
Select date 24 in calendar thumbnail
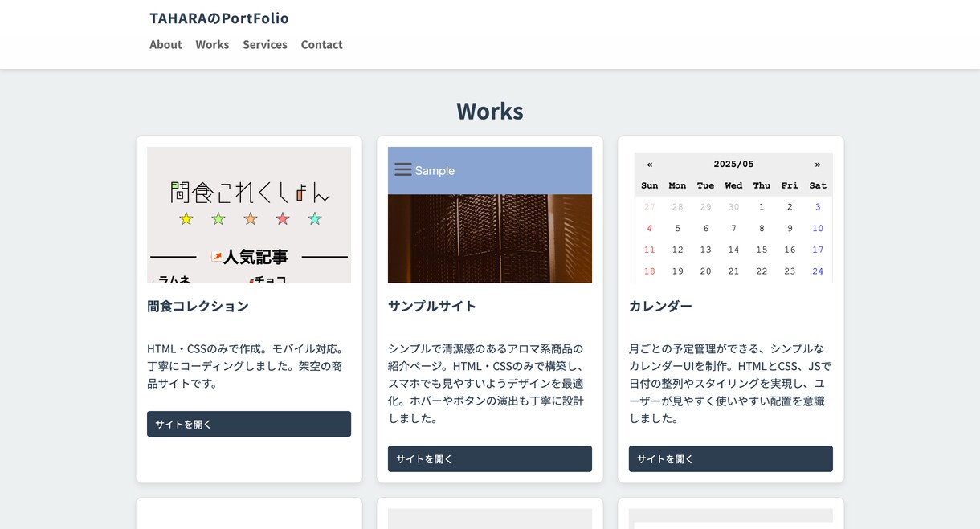(x=818, y=271)
